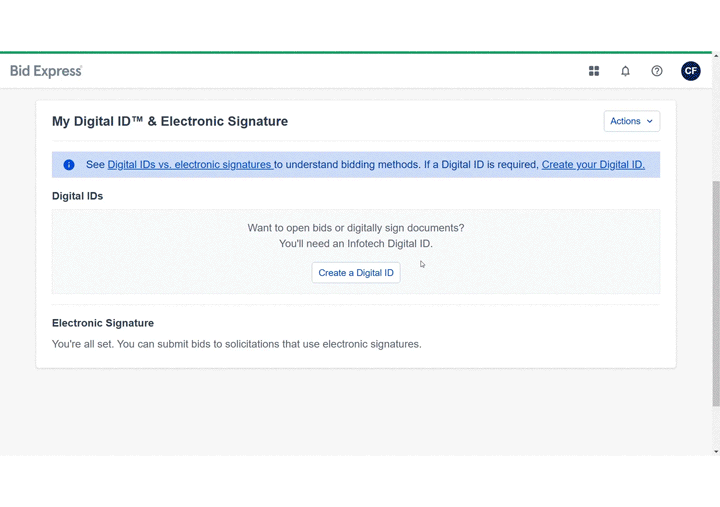This screenshot has width=720, height=507.
Task: Click "You'll need an Infotech Digital ID" text
Action: (x=355, y=244)
